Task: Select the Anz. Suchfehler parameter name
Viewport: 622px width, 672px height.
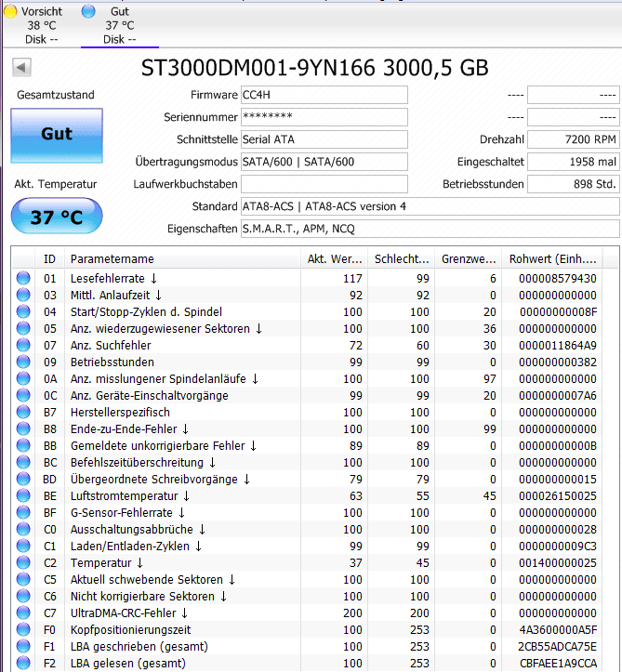Action: (111, 345)
